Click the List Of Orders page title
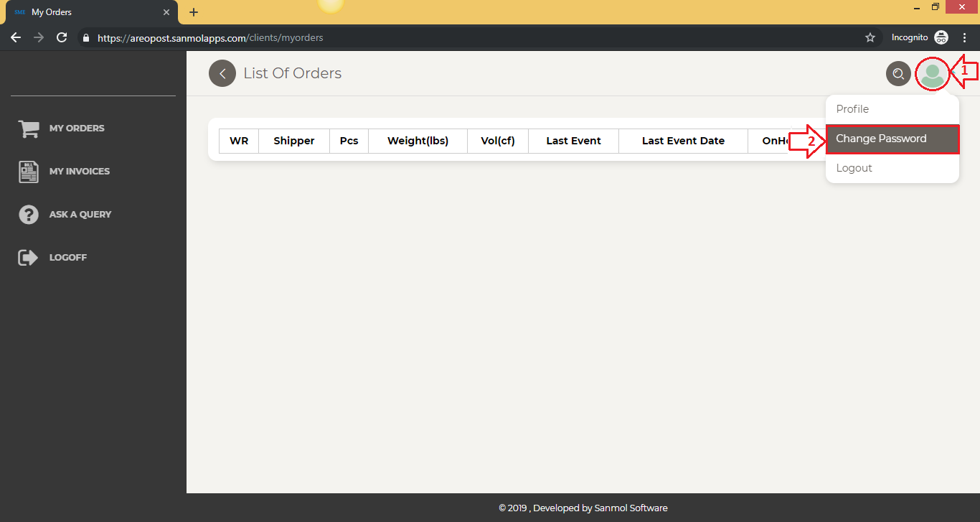Screen dimensions: 980x522 coord(293,73)
